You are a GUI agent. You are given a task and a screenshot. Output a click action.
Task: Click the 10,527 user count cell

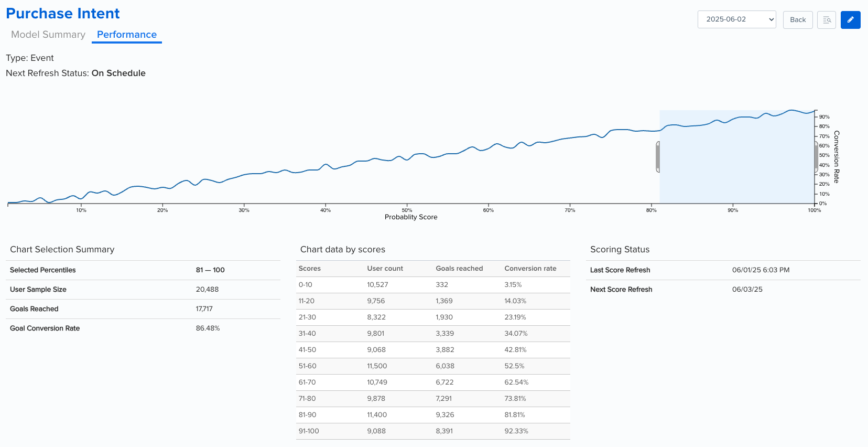[378, 285]
